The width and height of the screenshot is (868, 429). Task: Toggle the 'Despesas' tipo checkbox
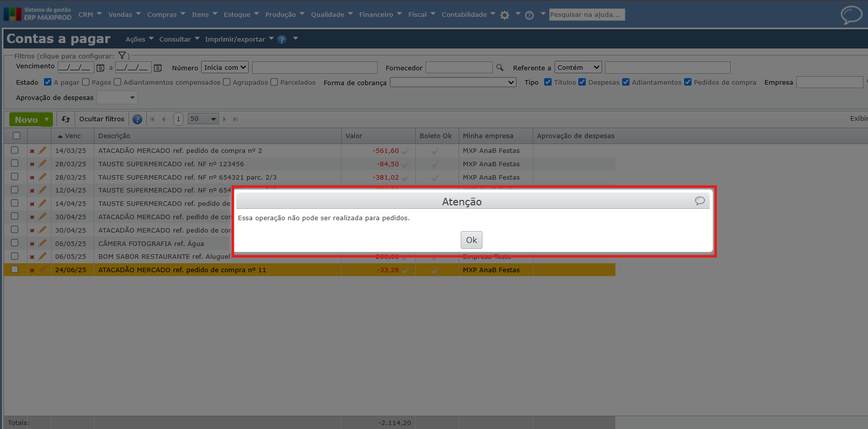(x=582, y=82)
